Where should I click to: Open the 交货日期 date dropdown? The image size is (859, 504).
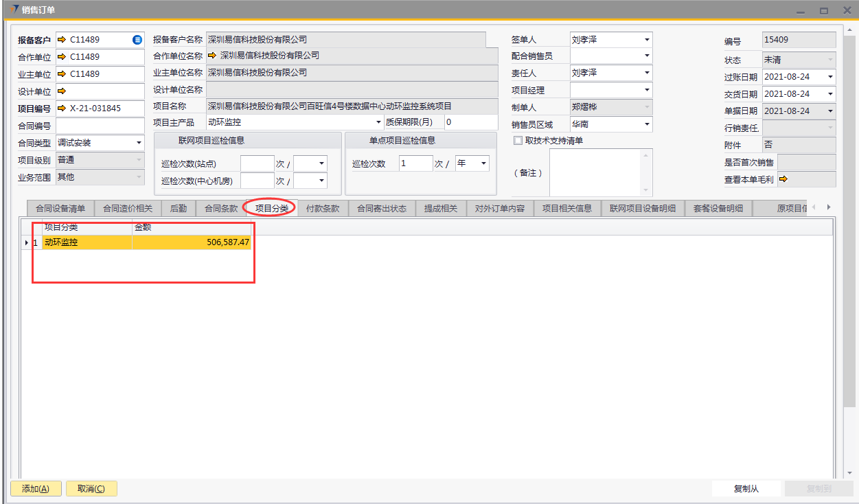click(x=829, y=94)
